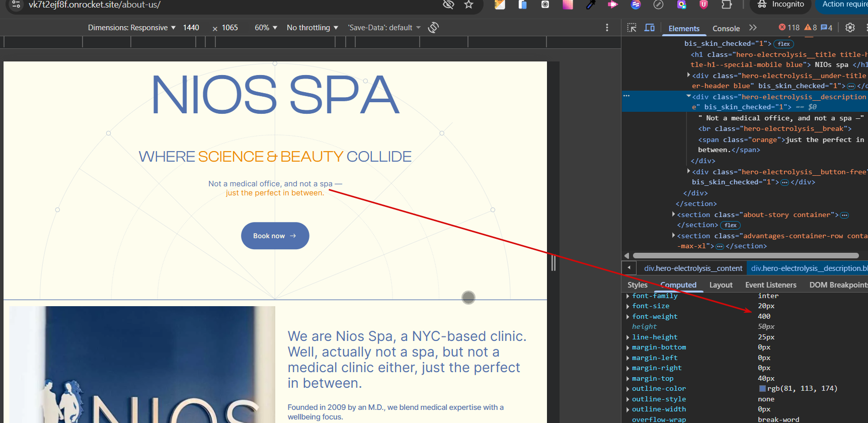Activate the inspect element selector tool
Image resolution: width=868 pixels, height=423 pixels.
click(632, 28)
